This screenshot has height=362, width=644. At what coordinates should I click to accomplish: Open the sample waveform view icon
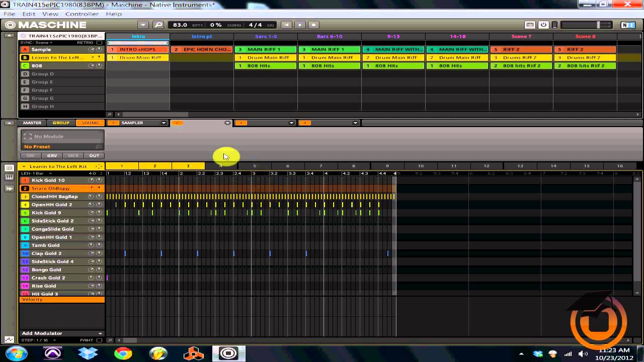9,189
